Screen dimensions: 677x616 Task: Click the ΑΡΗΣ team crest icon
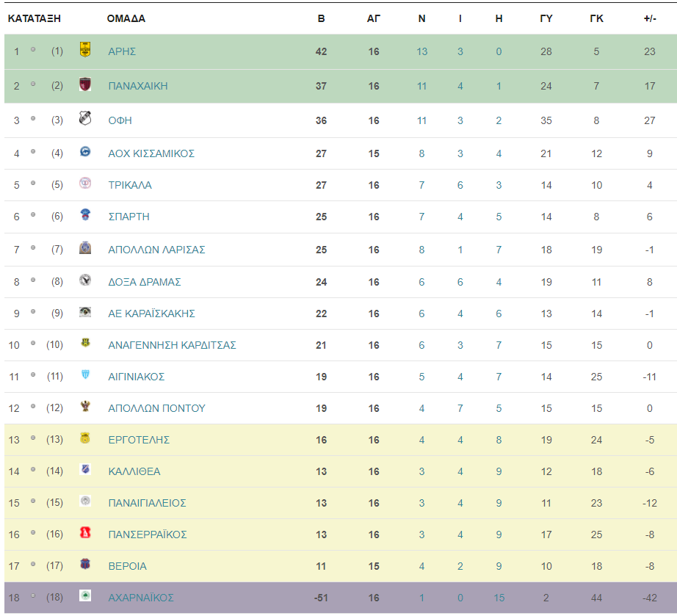pos(85,49)
